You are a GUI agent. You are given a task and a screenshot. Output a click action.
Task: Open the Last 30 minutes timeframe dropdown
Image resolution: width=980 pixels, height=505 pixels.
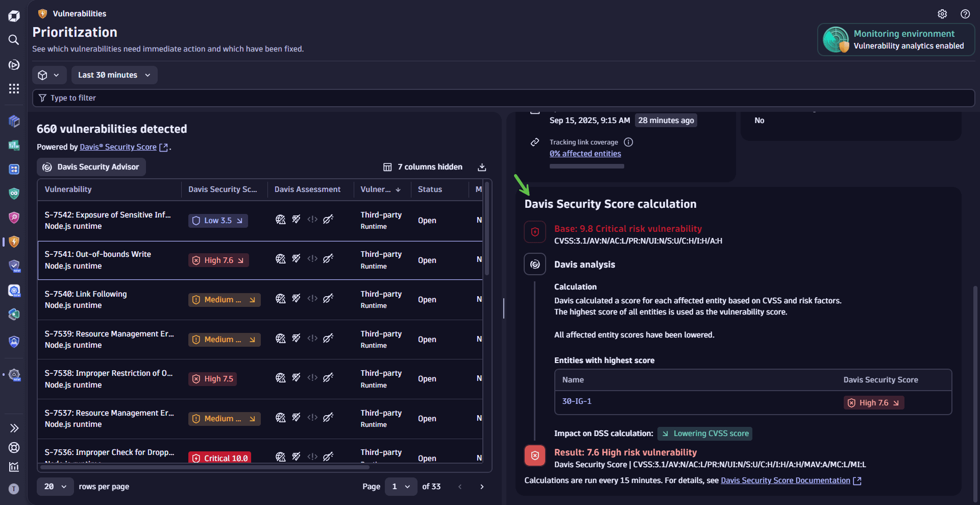pyautogui.click(x=114, y=75)
